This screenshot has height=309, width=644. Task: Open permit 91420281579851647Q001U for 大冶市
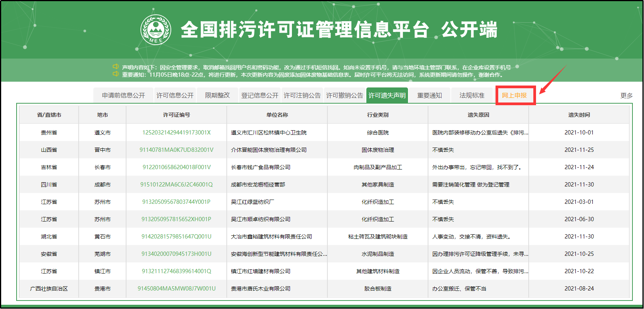(x=176, y=237)
